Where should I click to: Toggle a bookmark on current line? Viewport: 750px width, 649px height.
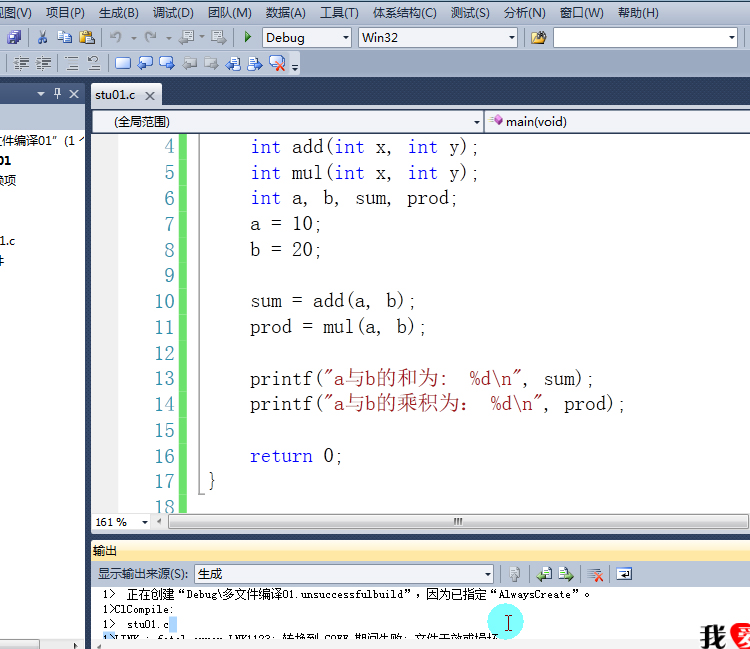123,63
